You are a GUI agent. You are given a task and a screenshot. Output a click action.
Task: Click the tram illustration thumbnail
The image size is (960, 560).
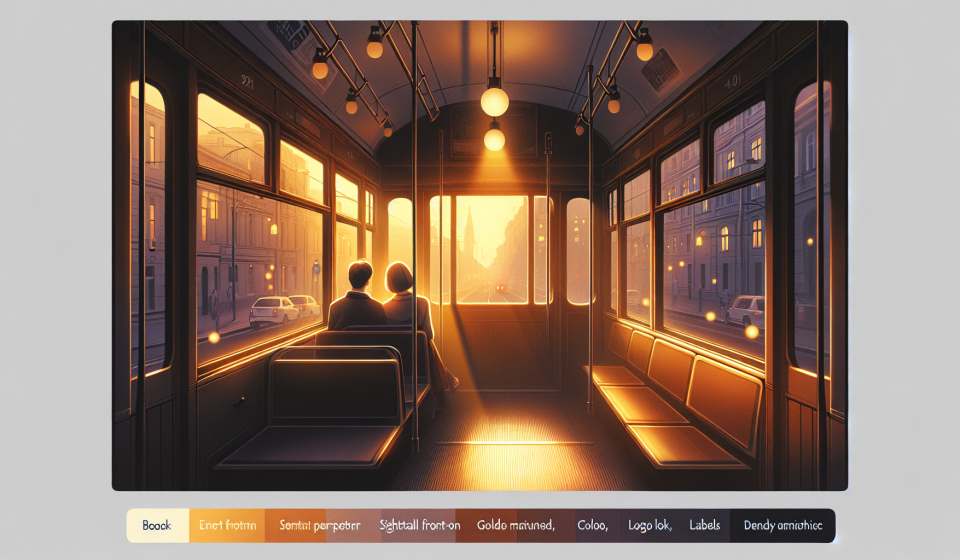click(480, 255)
